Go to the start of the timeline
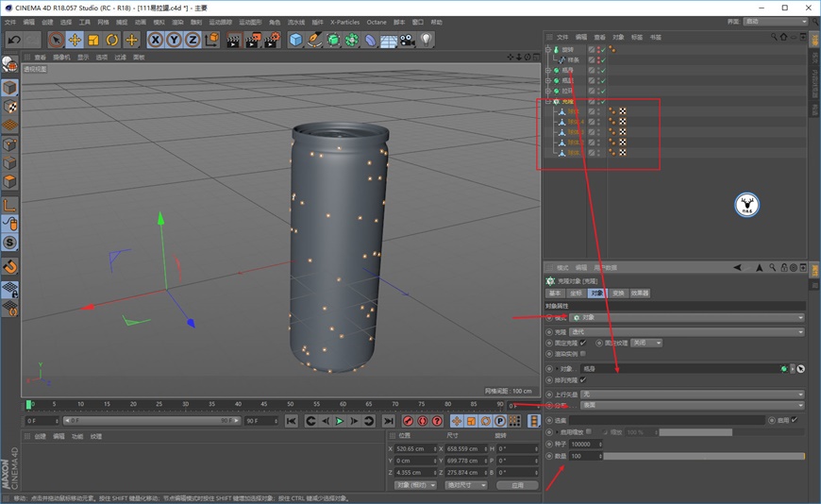 pos(292,421)
